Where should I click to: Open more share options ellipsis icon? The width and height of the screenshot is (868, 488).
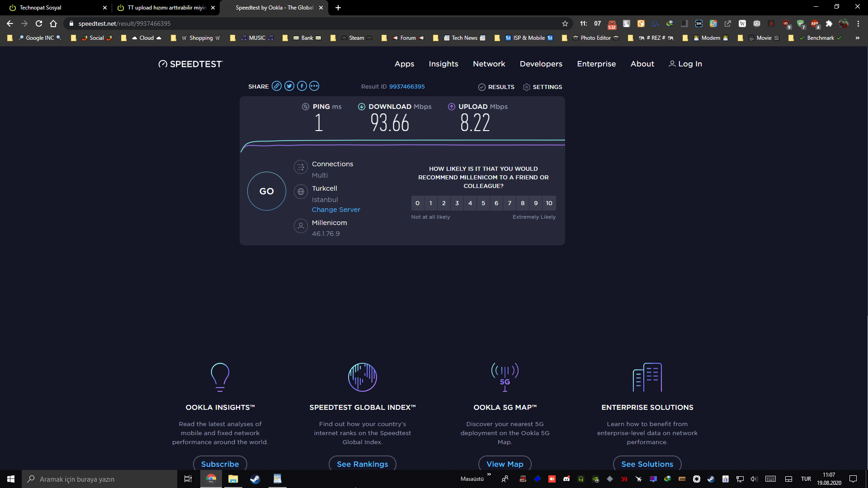click(314, 86)
